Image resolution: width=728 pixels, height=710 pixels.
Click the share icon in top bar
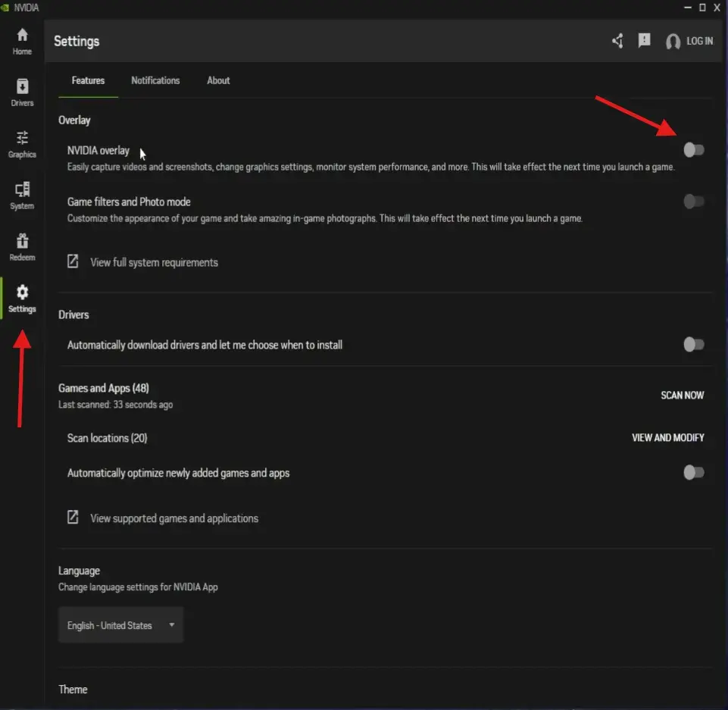coord(617,41)
